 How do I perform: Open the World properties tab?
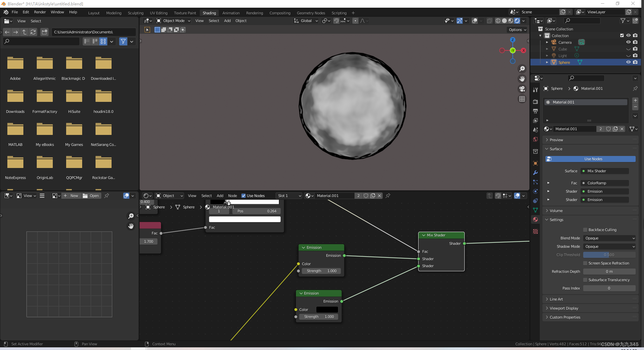click(x=535, y=139)
